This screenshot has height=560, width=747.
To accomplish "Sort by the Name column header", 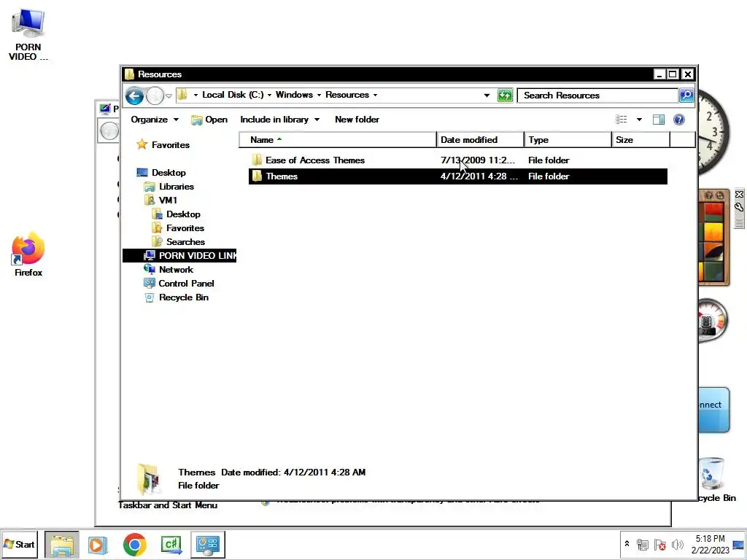I will 337,140.
